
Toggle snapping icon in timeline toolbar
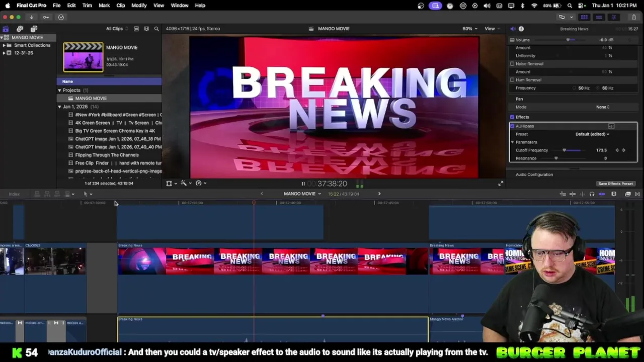tap(601, 194)
